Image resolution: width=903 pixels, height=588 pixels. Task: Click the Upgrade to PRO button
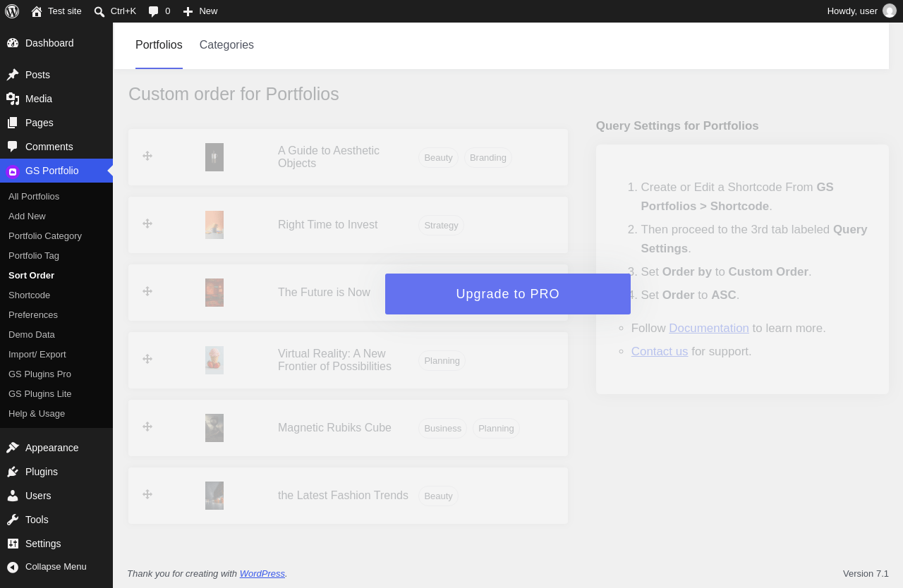click(x=508, y=294)
